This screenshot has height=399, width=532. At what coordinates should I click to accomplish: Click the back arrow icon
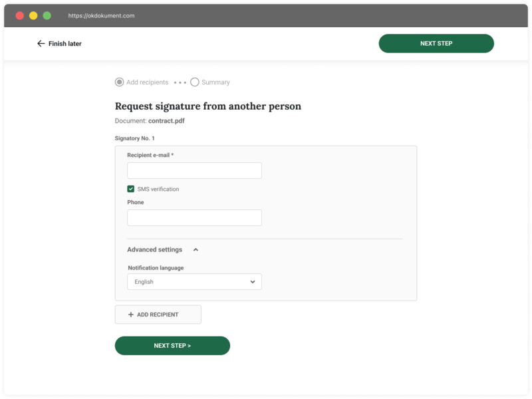41,44
